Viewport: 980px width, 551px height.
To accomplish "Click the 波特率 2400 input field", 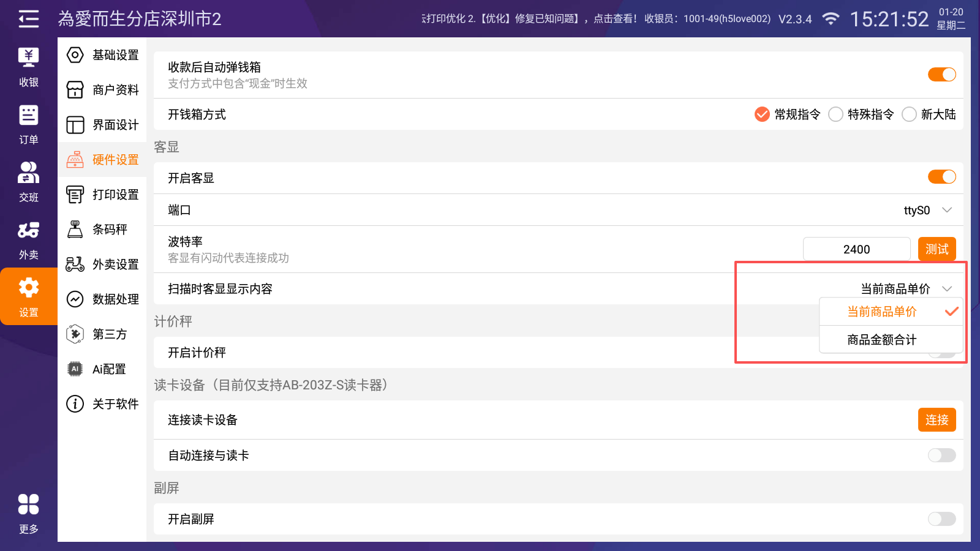I will pos(856,249).
